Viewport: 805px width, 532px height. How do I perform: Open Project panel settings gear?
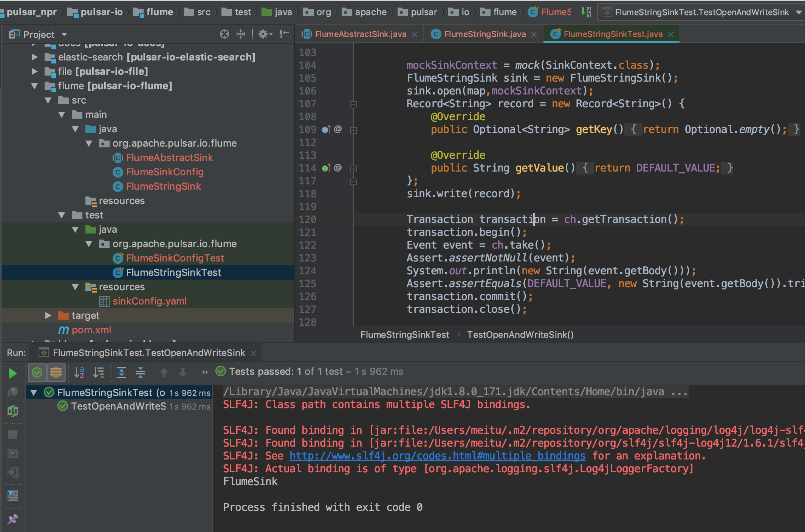(x=265, y=34)
